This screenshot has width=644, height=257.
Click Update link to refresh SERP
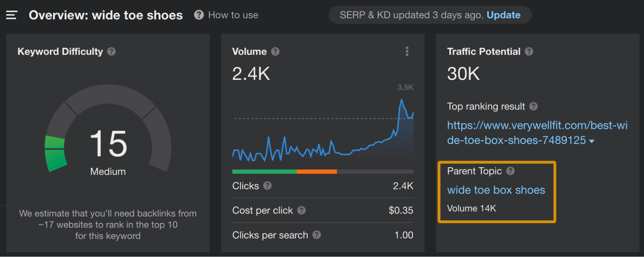point(503,15)
